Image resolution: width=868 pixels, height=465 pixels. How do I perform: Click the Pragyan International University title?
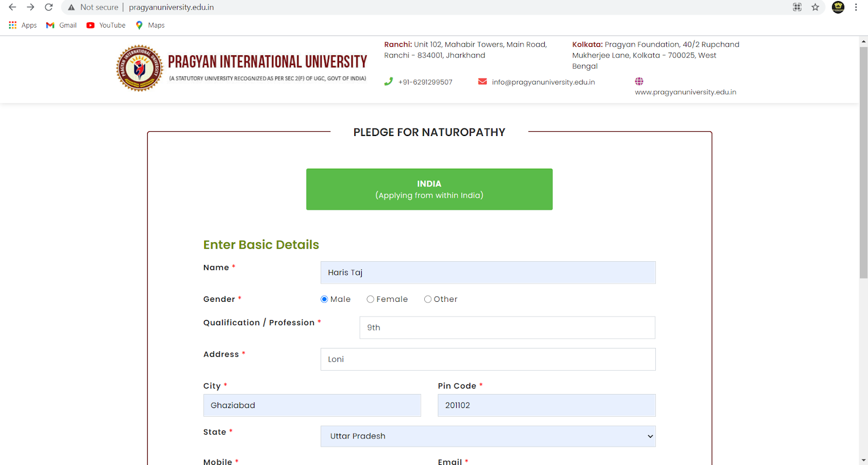pyautogui.click(x=267, y=62)
